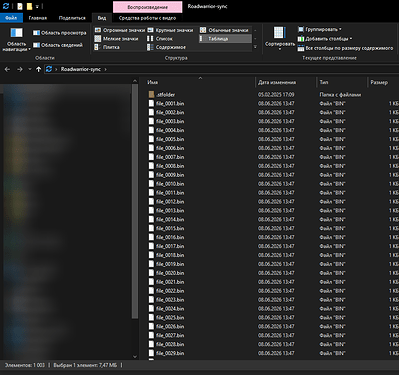Click the icon of file_0008.bin

click(x=151, y=166)
